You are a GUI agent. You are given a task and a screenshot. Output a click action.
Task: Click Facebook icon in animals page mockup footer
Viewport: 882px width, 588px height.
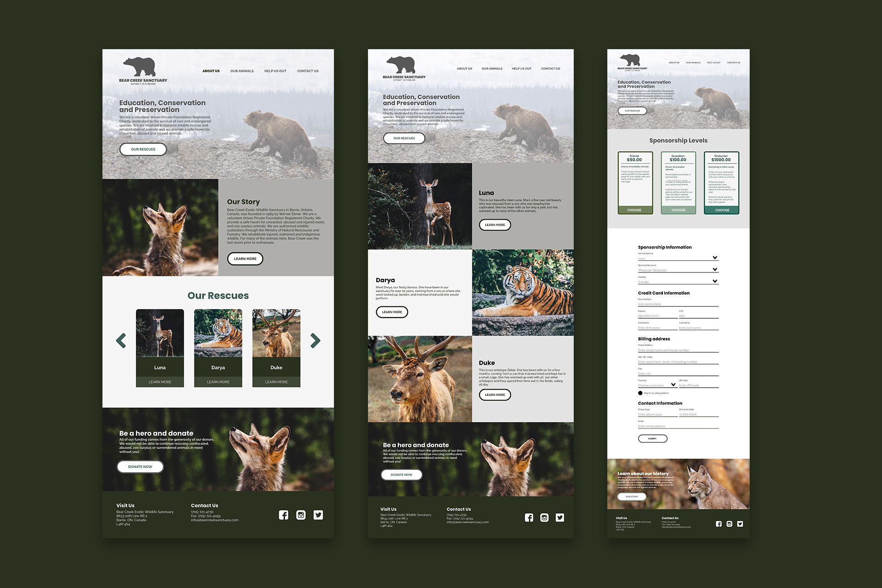(x=529, y=518)
